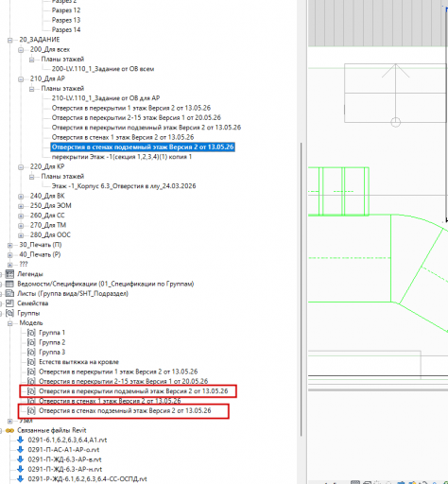448x484 pixels.
Task: Select the Разрез 12 view
Action: 66,10
